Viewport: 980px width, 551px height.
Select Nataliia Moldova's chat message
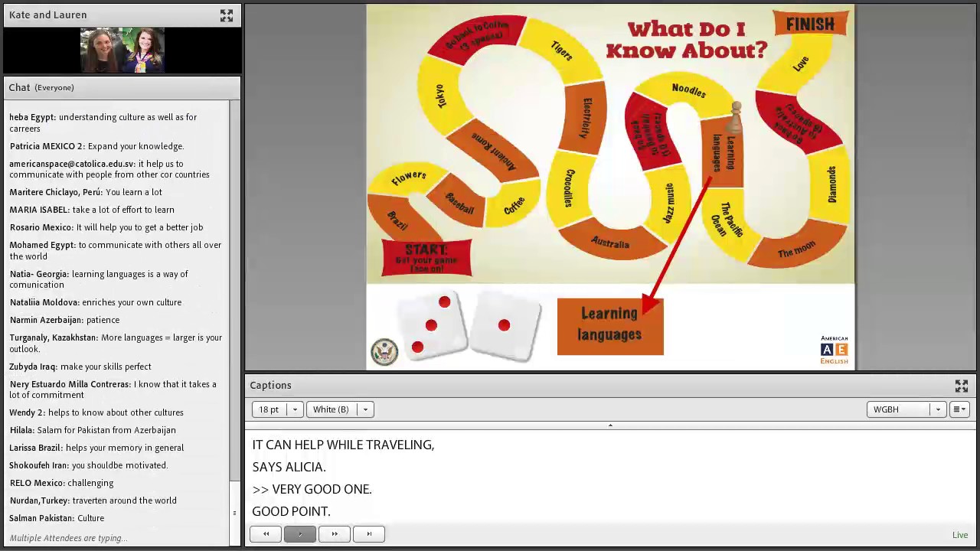click(x=96, y=302)
